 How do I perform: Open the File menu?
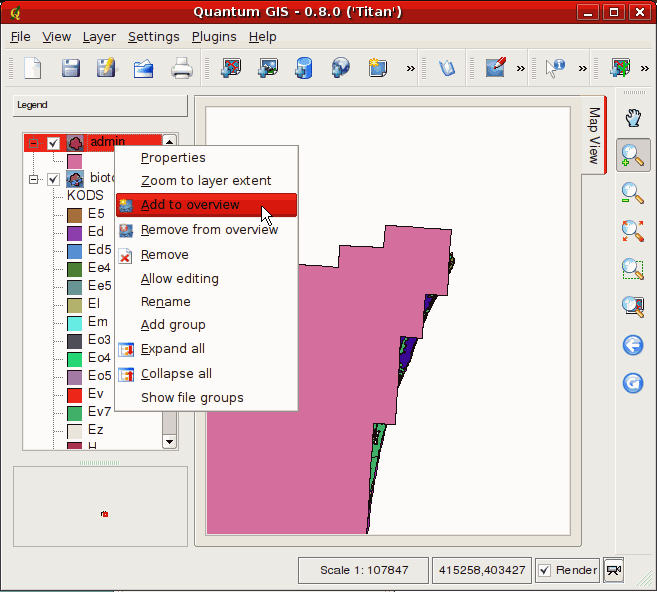[x=20, y=37]
